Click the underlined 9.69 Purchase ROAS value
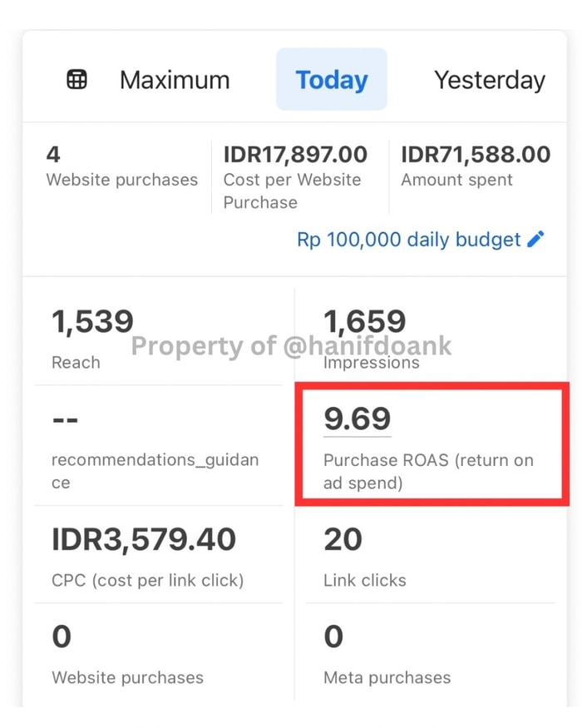This screenshot has height=728, width=582. coord(357,418)
